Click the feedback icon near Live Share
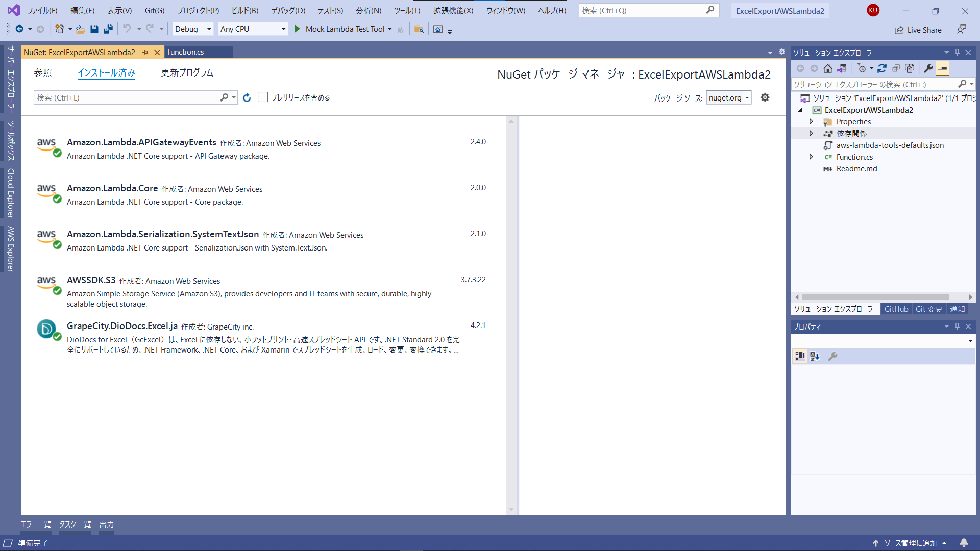Viewport: 980px width, 551px height. click(962, 30)
